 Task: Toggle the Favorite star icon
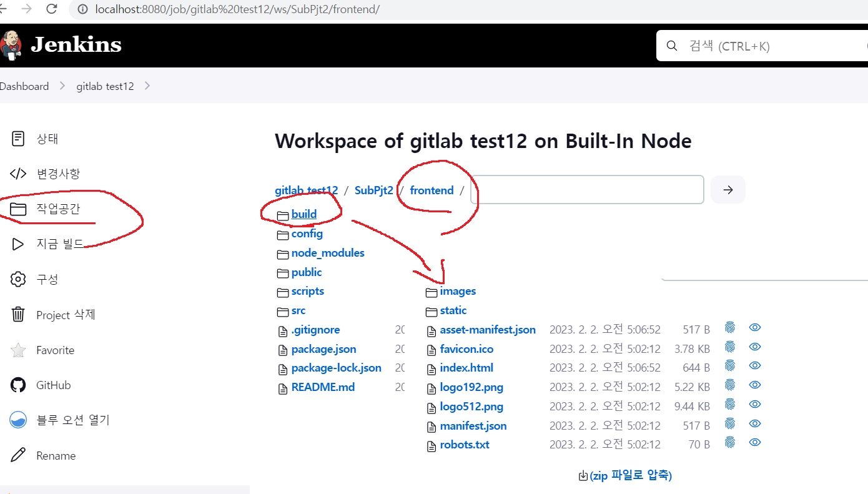[19, 350]
